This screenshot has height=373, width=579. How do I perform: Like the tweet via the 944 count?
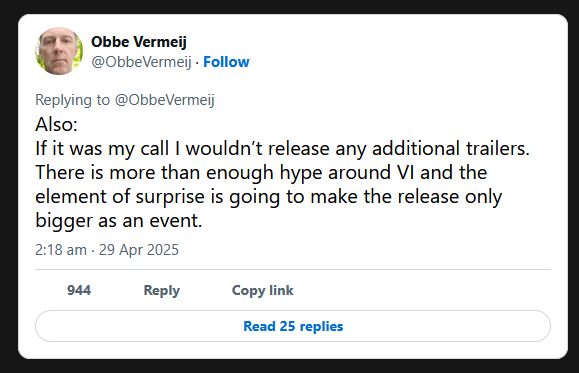[x=79, y=290]
